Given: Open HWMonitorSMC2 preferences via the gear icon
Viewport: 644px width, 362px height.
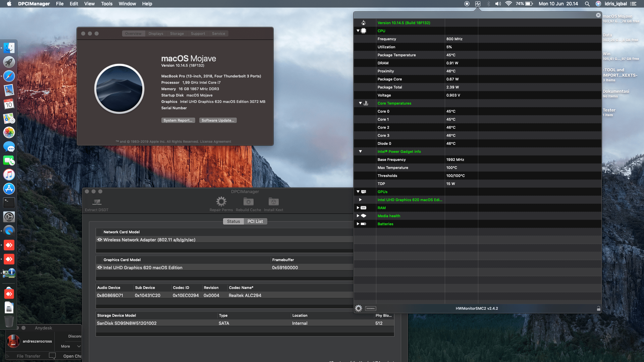Looking at the screenshot, I should (358, 308).
